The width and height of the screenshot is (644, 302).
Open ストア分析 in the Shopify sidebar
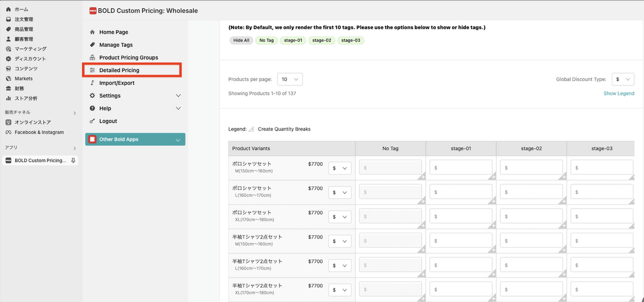click(x=26, y=98)
